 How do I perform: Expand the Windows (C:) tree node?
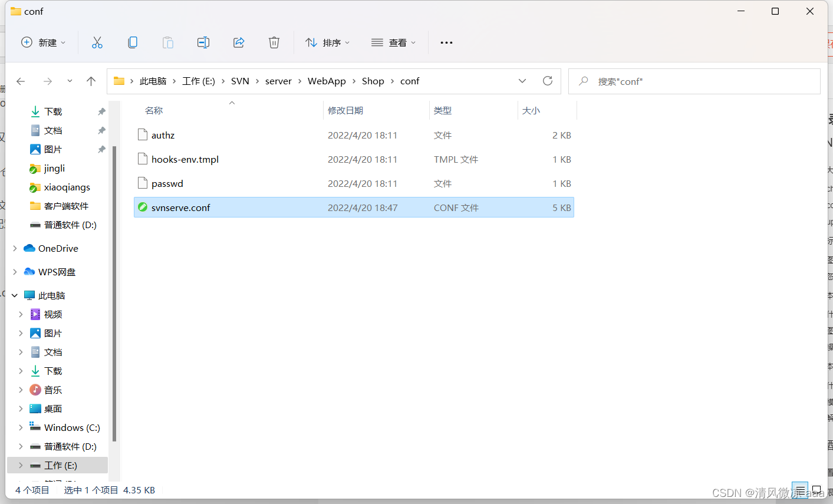click(21, 427)
